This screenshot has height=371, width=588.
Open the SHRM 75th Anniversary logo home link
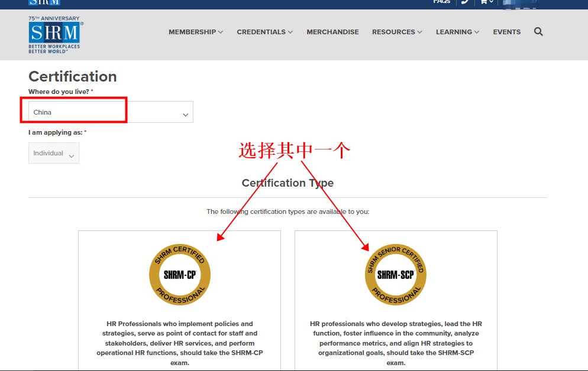pyautogui.click(x=56, y=34)
